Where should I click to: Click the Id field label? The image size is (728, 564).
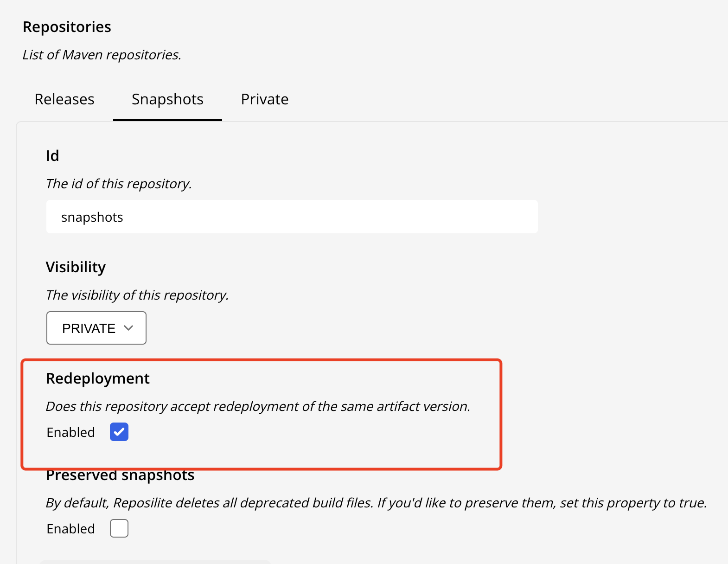tap(52, 156)
